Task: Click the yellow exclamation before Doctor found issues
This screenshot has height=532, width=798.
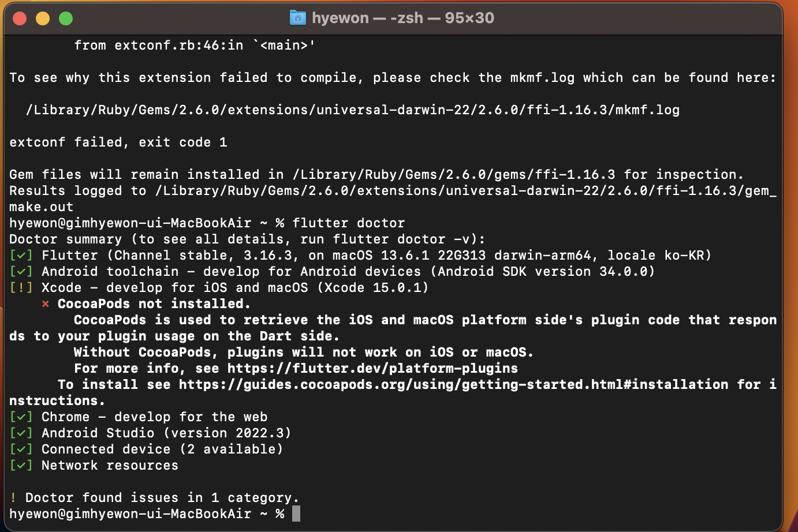Action: point(13,497)
